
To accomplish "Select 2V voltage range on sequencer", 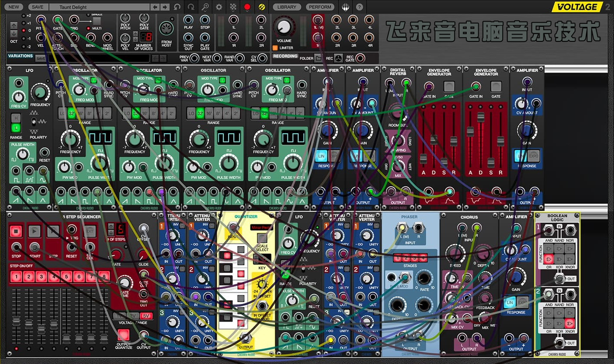I will tap(133, 316).
